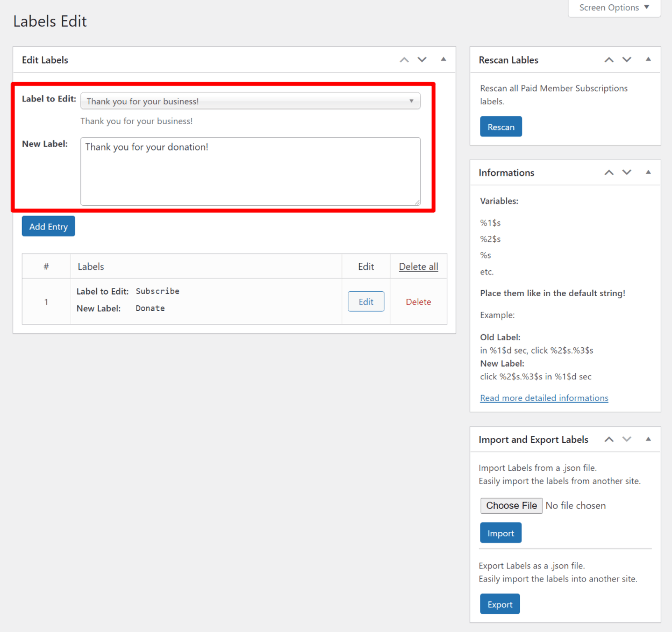The image size is (672, 632).
Task: Move the Edit Labels panel down
Action: [x=422, y=59]
